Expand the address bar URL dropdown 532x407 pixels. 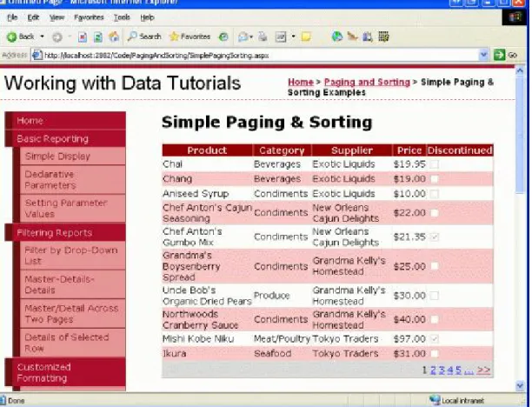coord(483,55)
